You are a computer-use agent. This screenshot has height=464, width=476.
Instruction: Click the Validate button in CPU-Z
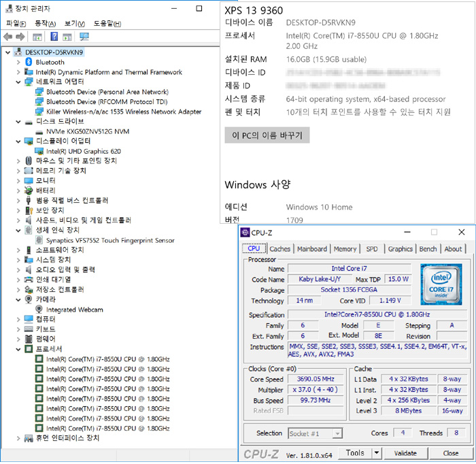coord(405,453)
